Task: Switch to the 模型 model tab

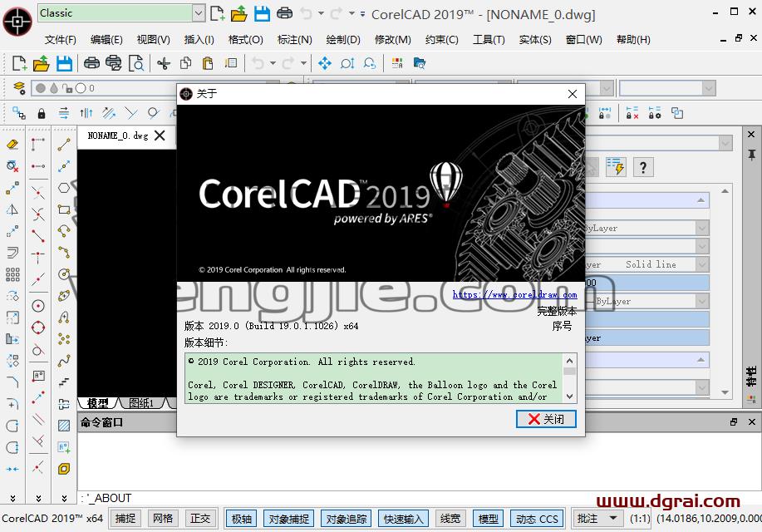Action: 98,403
